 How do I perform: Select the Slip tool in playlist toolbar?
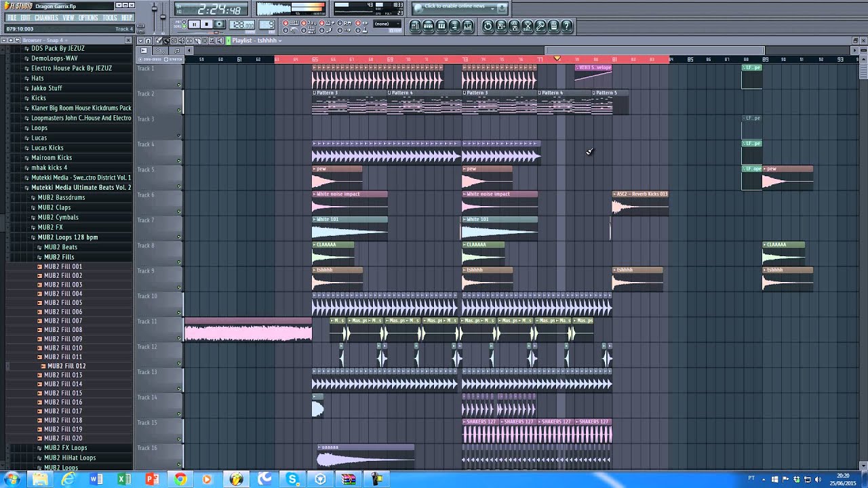(189, 41)
